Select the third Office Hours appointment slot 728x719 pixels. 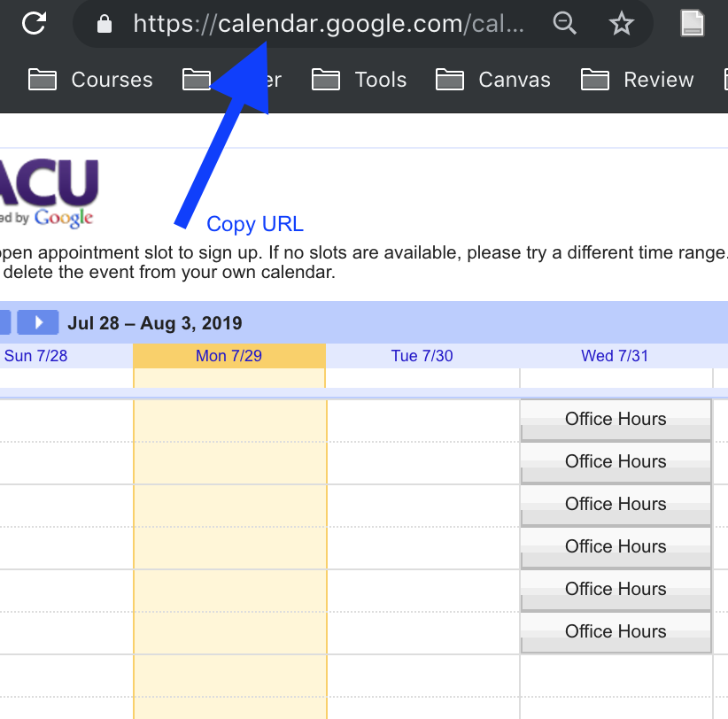pyautogui.click(x=616, y=505)
